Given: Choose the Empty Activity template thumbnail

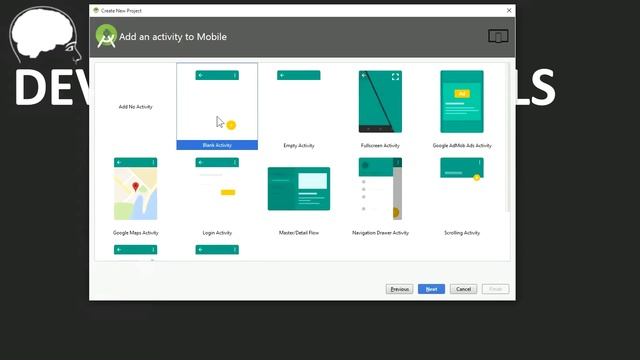Looking at the screenshot, I should pyautogui.click(x=298, y=101).
